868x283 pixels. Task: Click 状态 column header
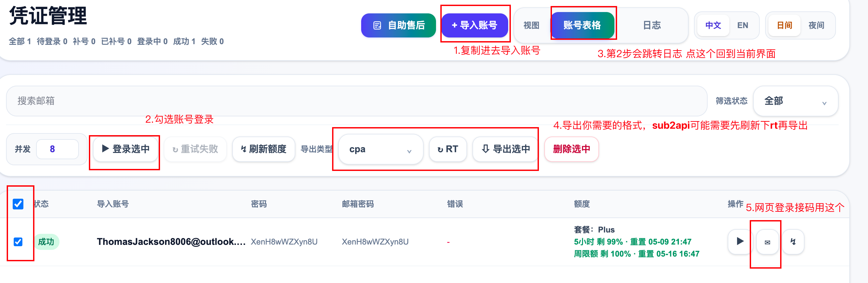tap(41, 204)
